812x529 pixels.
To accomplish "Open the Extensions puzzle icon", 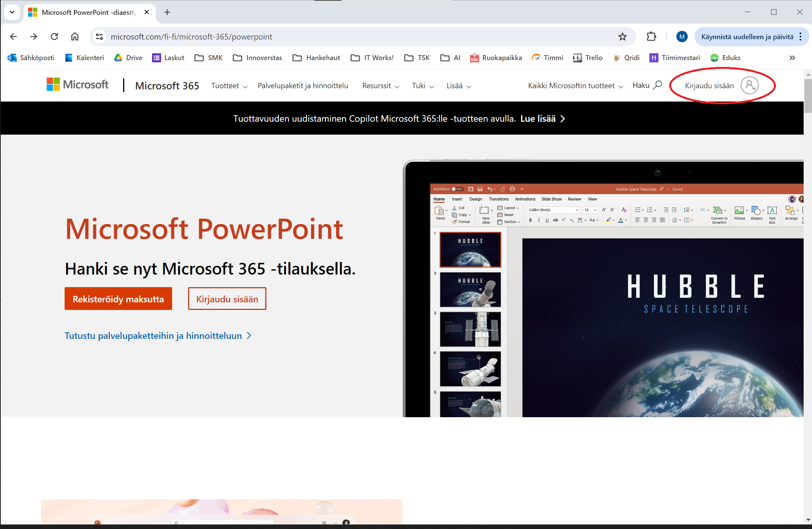I will click(651, 37).
